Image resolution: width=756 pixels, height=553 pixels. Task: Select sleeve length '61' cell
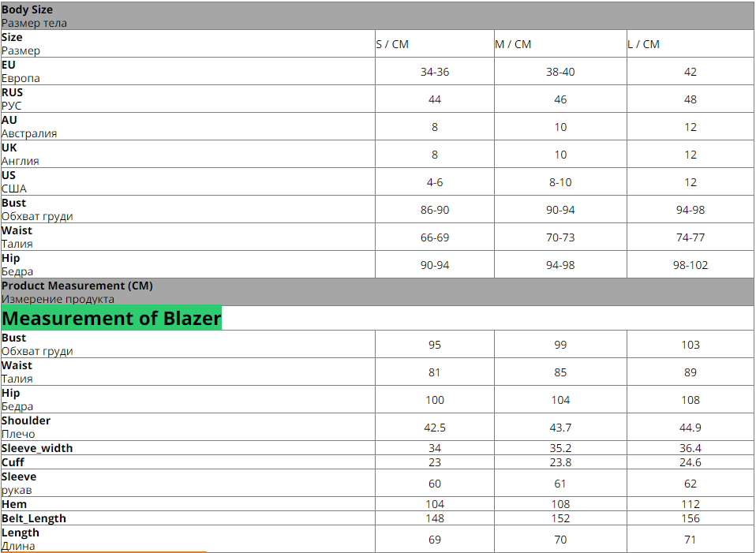tap(561, 483)
